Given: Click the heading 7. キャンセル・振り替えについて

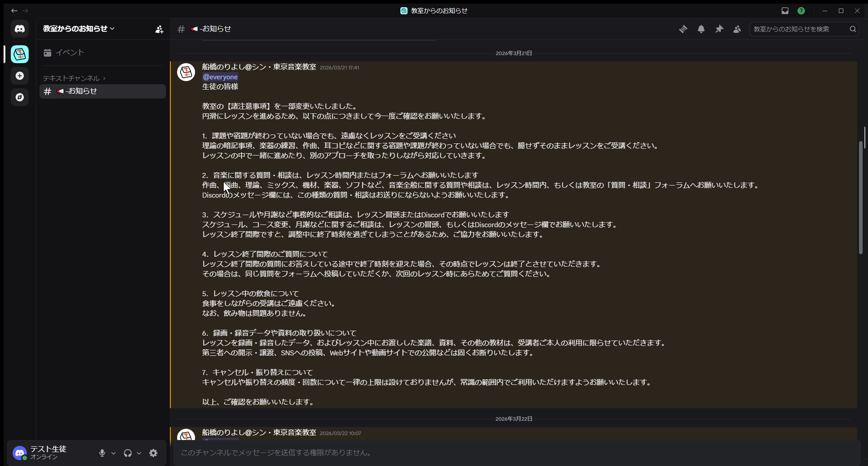Looking at the screenshot, I should point(258,372).
